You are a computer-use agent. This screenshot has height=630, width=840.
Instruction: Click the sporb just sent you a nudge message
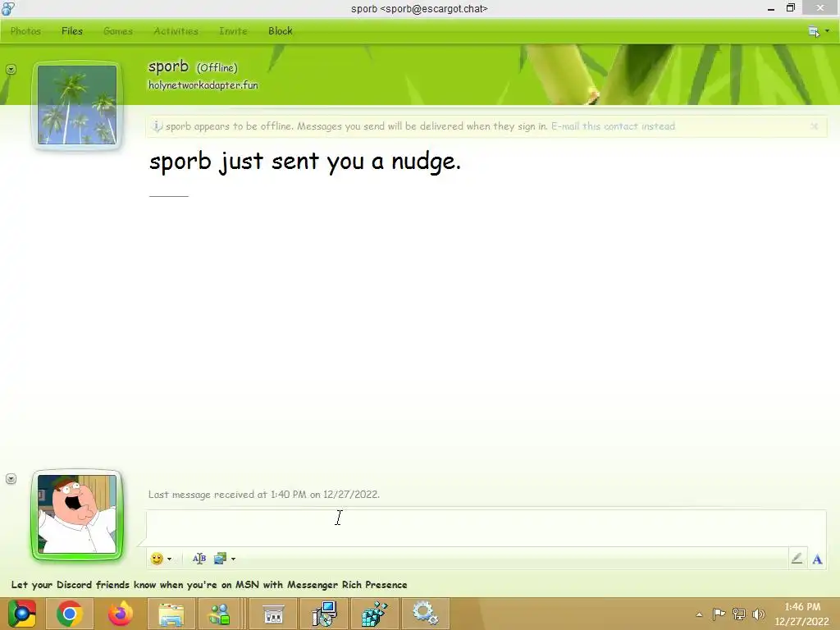305,162
